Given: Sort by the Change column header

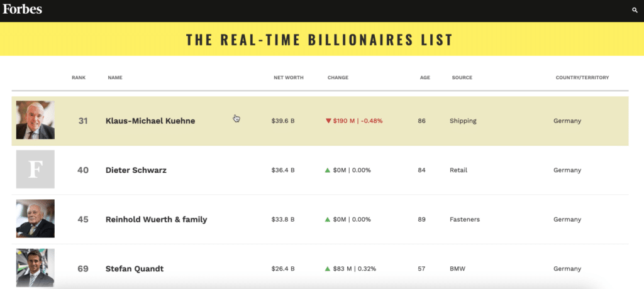Looking at the screenshot, I should click(x=338, y=77).
